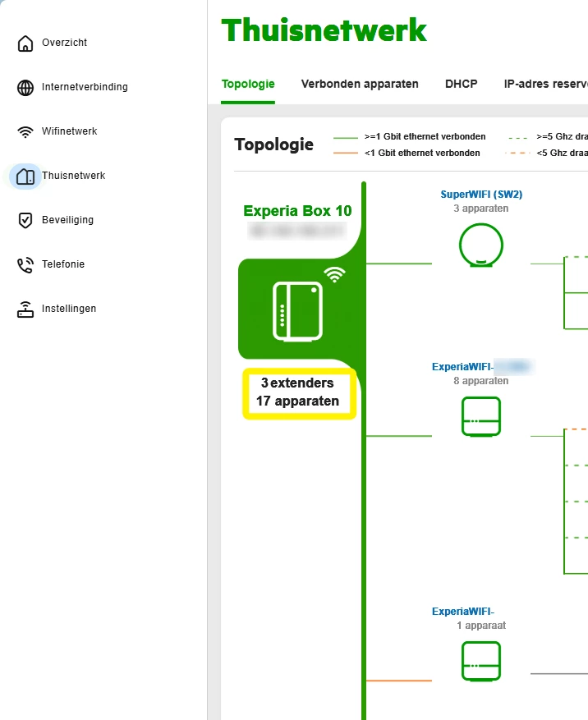Image resolution: width=588 pixels, height=720 pixels.
Task: Click the Overzicht home icon
Action: tap(25, 44)
